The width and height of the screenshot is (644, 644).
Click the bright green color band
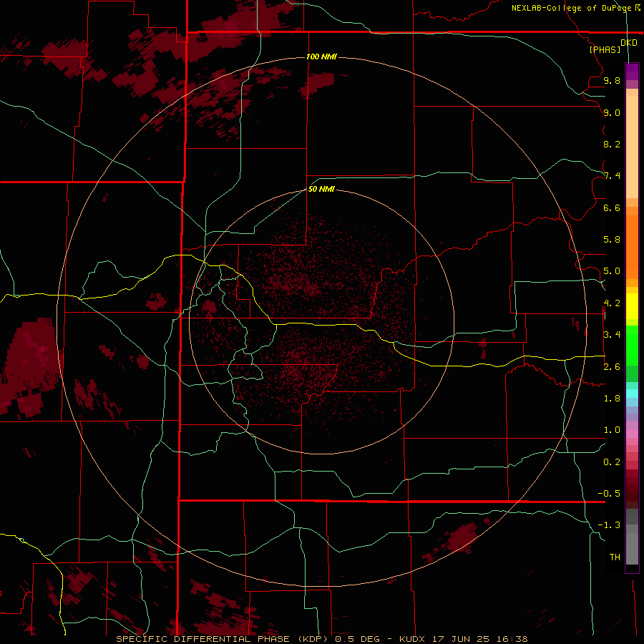coord(632,345)
